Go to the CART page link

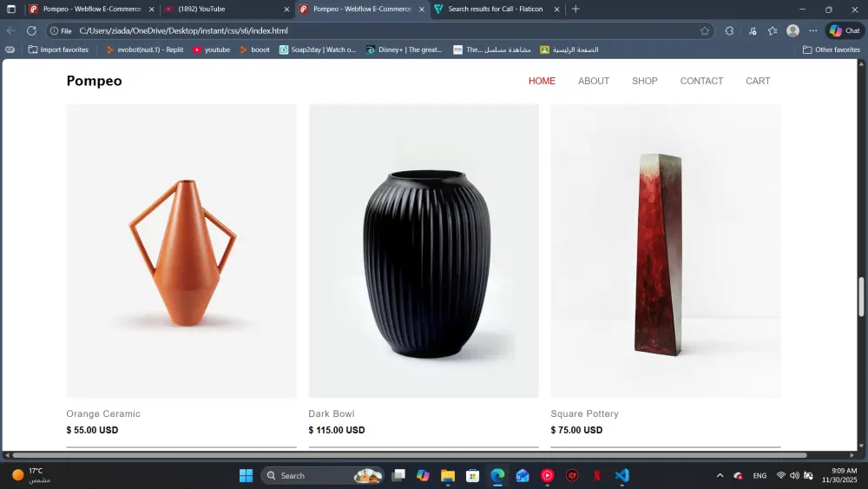pyautogui.click(x=757, y=81)
